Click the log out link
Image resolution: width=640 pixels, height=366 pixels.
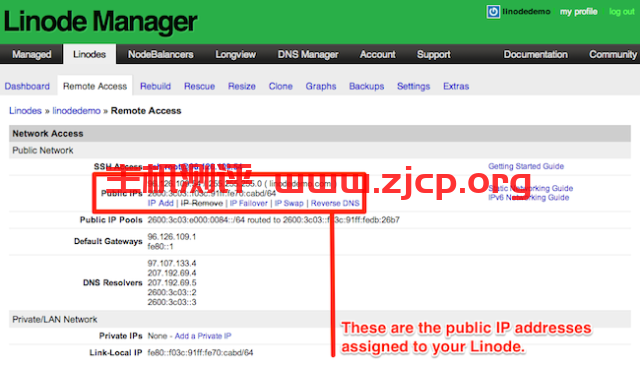tap(622, 12)
